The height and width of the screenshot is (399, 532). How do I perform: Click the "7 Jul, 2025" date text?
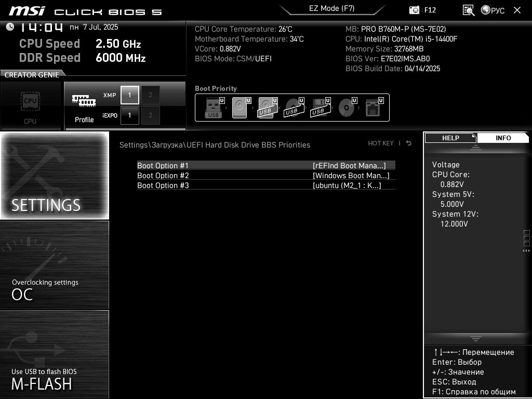(100, 27)
